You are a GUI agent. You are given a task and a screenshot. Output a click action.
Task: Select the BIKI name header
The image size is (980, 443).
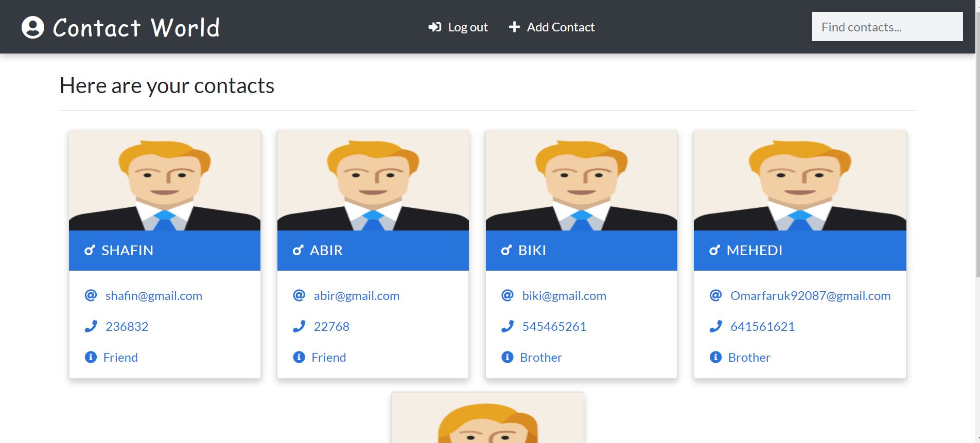(x=582, y=251)
